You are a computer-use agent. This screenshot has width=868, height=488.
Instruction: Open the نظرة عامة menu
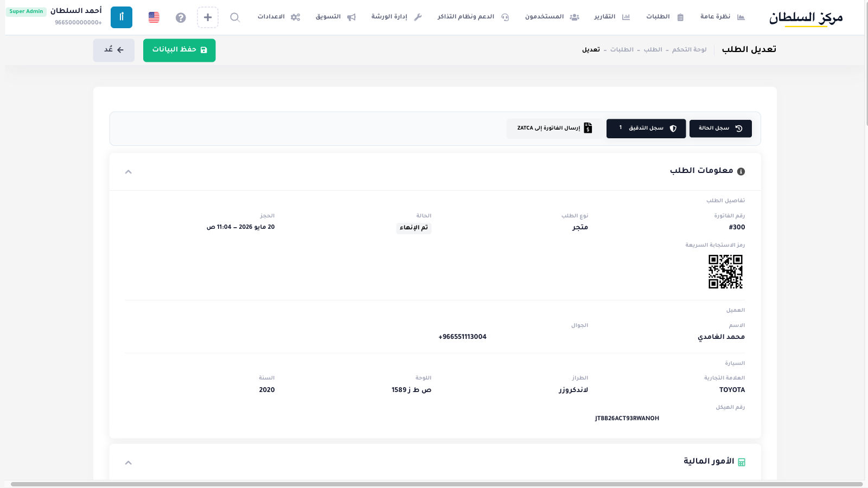(723, 17)
